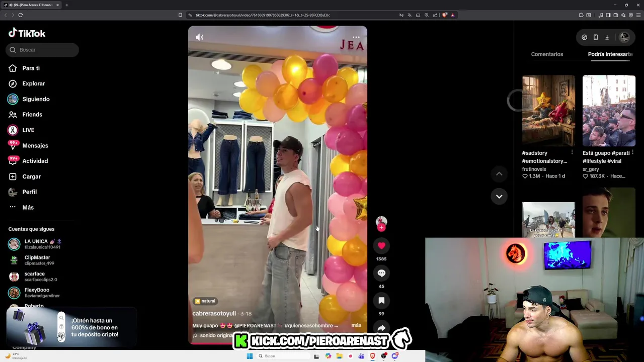Open the 'Está guapo #parati' video thumbnail
This screenshot has width=644, height=362.
point(609,111)
